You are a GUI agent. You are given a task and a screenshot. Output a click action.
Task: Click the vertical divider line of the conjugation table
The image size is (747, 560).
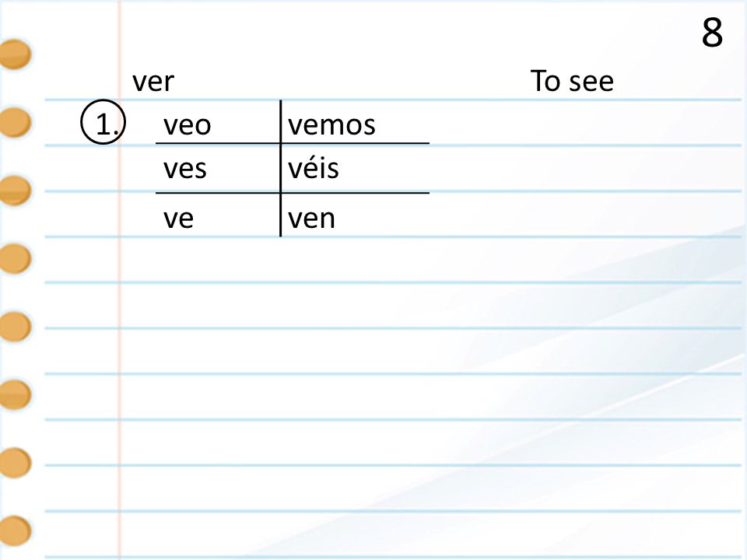point(281,168)
